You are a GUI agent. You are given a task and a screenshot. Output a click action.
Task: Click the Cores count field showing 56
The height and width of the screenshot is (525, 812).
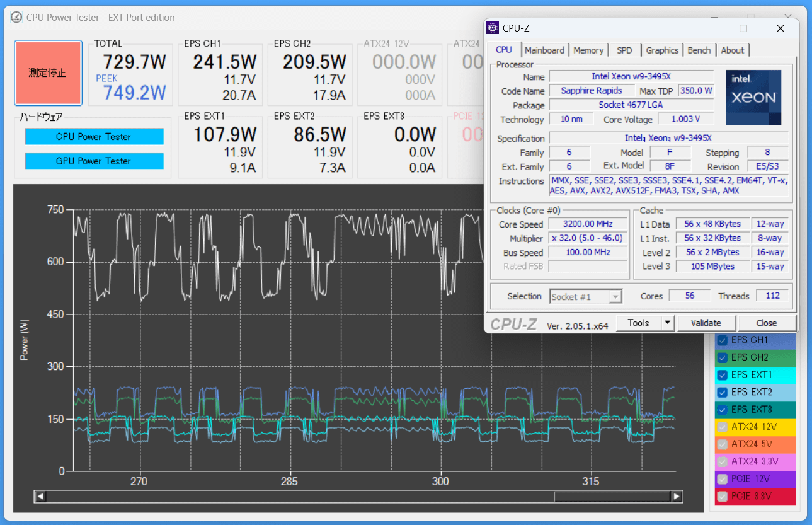click(690, 296)
